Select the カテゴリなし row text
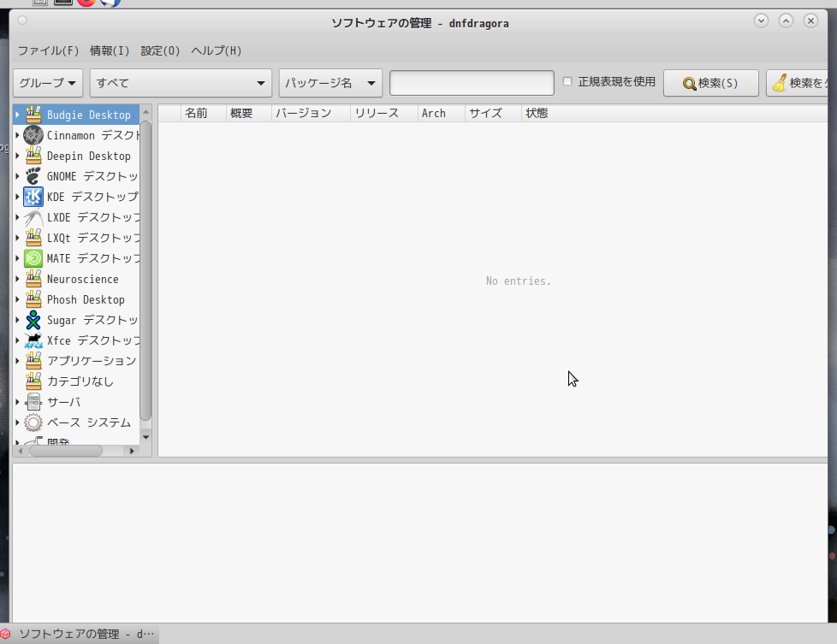The height and width of the screenshot is (644, 837). tap(80, 381)
